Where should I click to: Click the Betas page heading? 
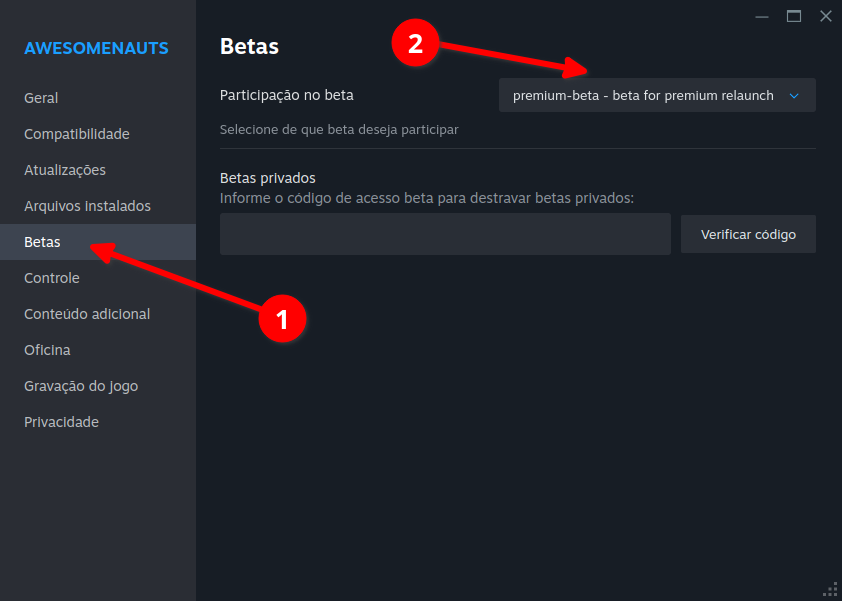[249, 46]
